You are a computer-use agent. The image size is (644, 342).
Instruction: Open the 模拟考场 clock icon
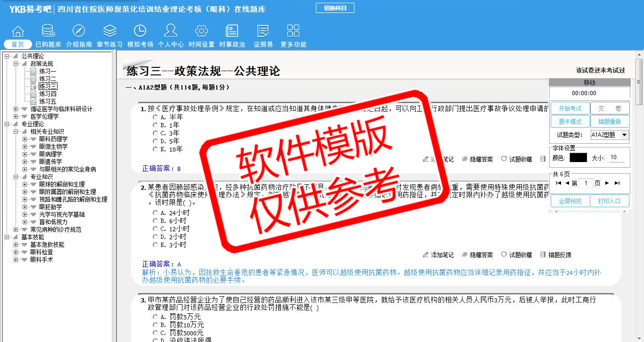140,31
